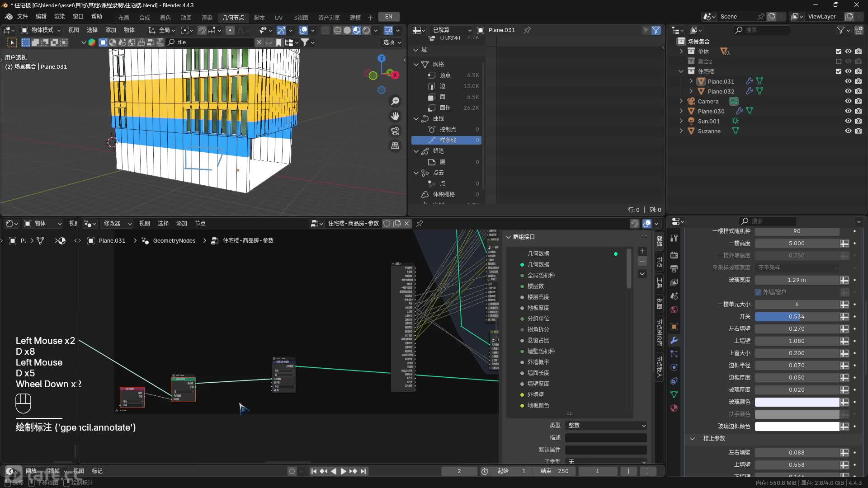This screenshot has width=868, height=488.
Task: Toggle the 外墙/窗户 checkbox
Action: pyautogui.click(x=758, y=292)
